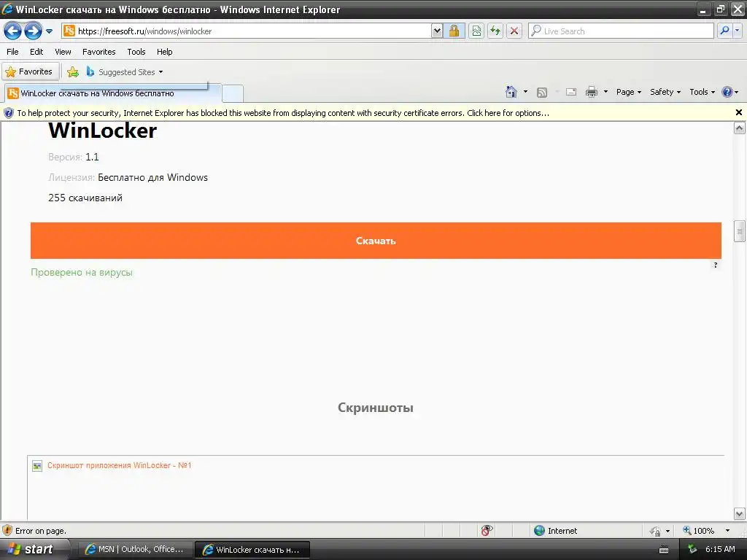Open the Edit menu
Screen dimensions: 747x560
(36, 52)
